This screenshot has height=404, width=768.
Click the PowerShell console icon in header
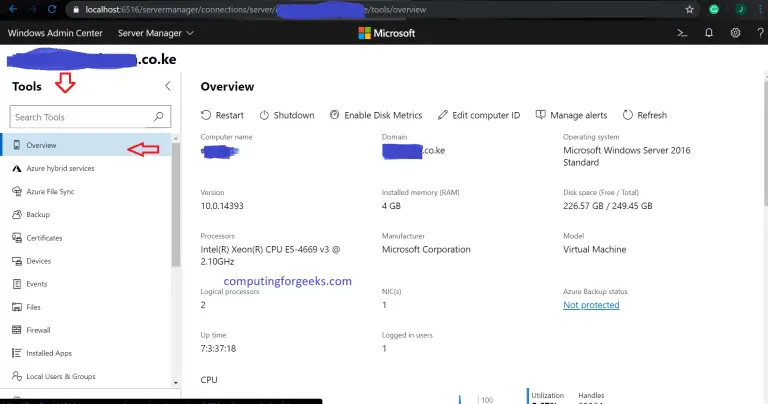(x=682, y=33)
